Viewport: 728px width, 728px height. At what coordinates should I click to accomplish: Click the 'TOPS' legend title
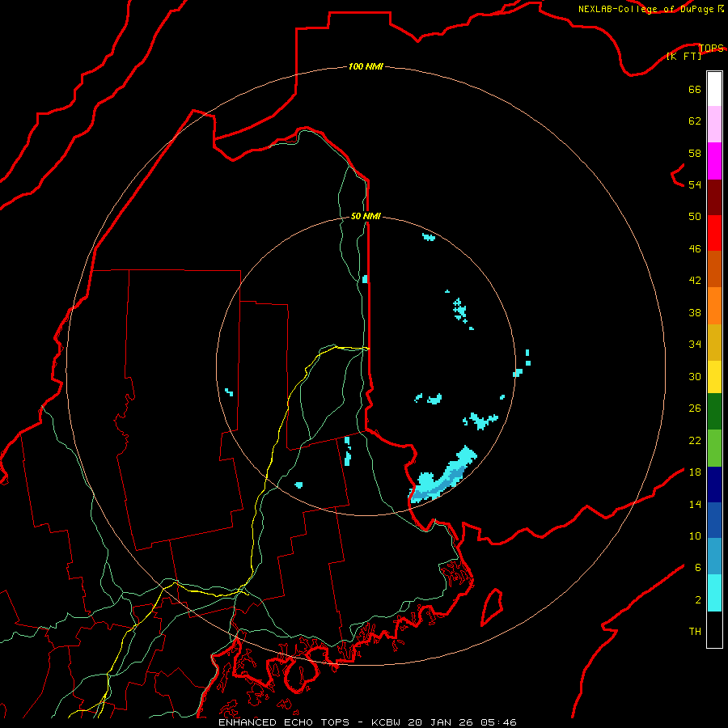pos(711,48)
